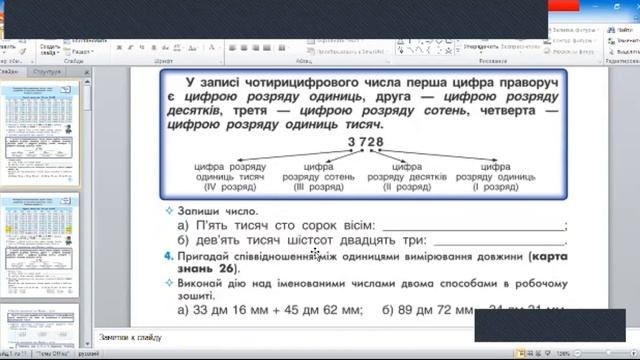Toggle bold text formatting
Image resolution: width=640 pixels, height=360 pixels.
tap(119, 48)
